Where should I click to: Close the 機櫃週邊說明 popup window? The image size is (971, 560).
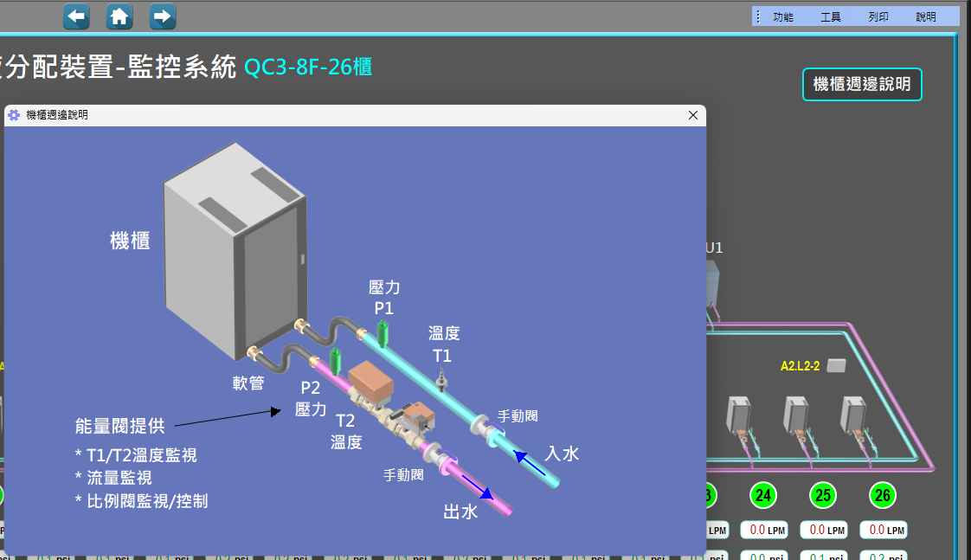(692, 115)
